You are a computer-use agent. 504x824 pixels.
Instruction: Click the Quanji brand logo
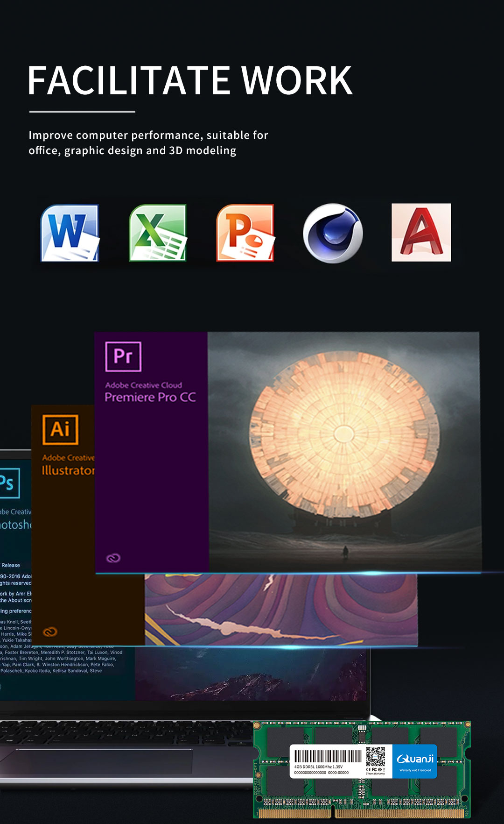click(415, 759)
